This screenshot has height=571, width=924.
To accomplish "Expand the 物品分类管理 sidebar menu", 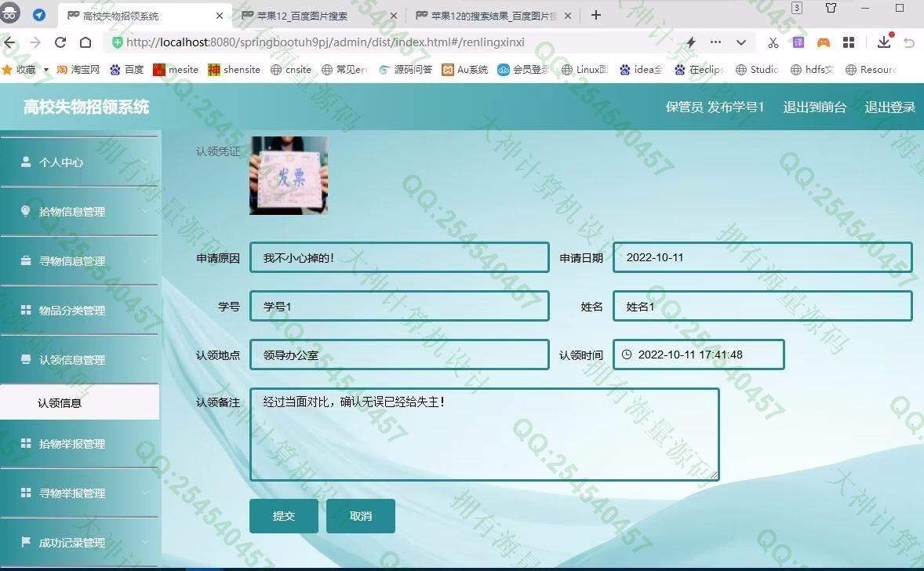I will pyautogui.click(x=79, y=311).
